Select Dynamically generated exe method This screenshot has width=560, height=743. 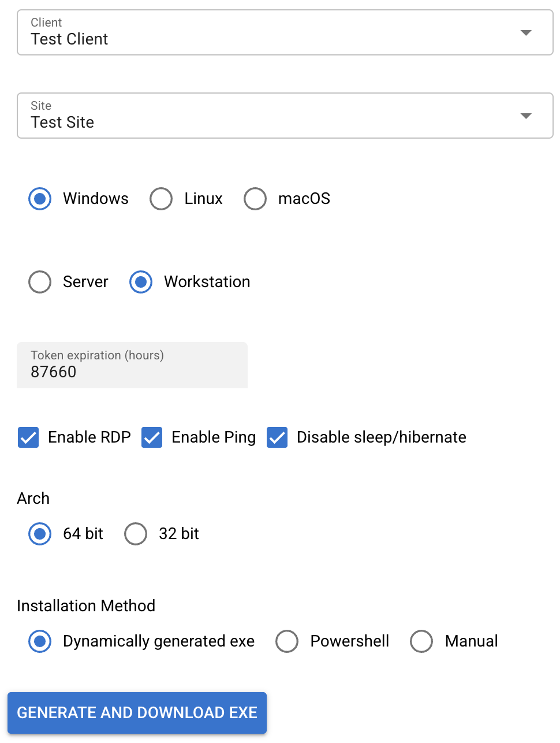40,641
